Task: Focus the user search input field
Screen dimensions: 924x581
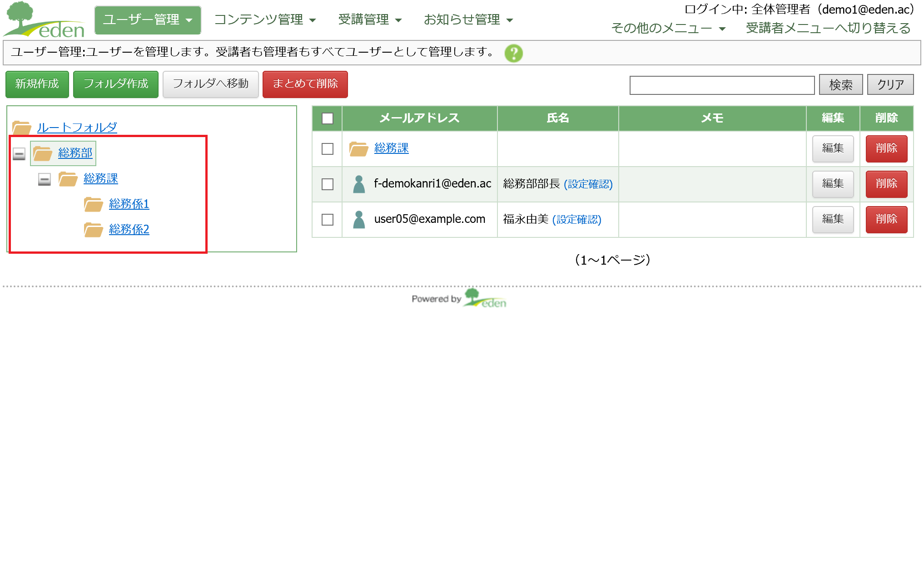Action: [722, 85]
